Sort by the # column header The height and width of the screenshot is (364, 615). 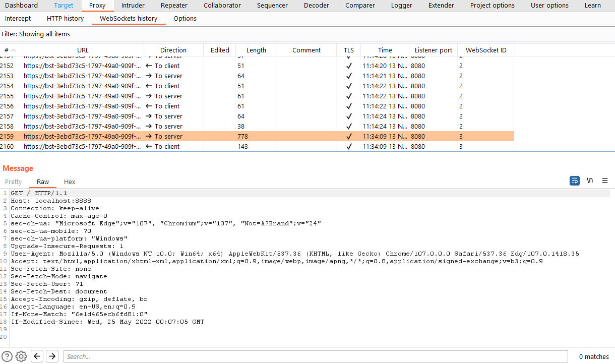pyautogui.click(x=11, y=50)
